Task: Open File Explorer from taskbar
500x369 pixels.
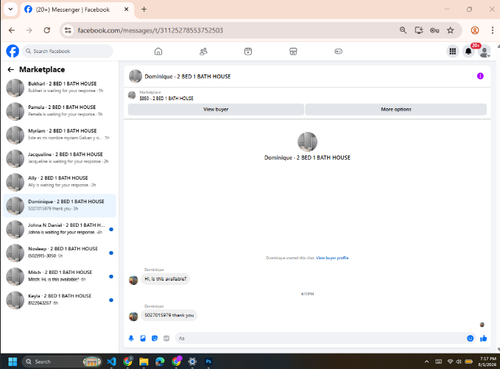Action: (x=144, y=361)
